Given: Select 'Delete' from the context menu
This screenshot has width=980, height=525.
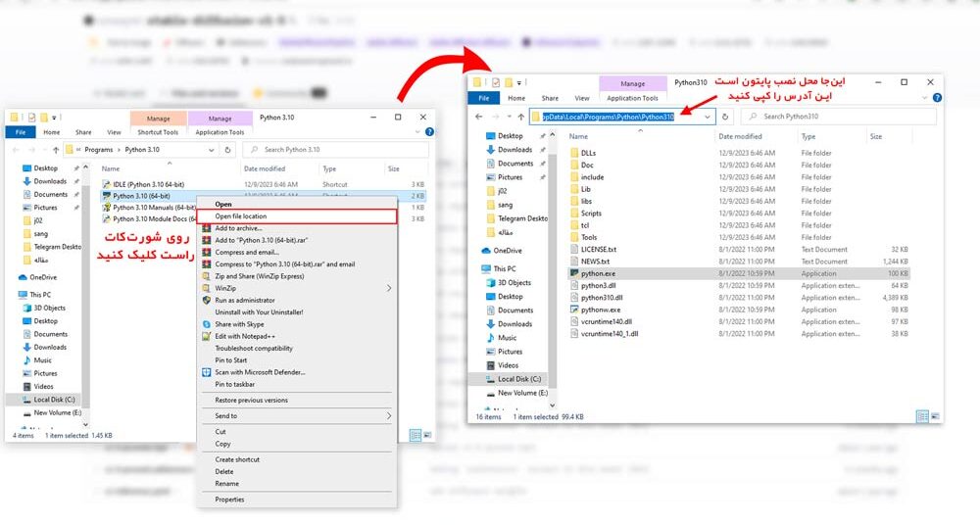Looking at the screenshot, I should (x=223, y=472).
